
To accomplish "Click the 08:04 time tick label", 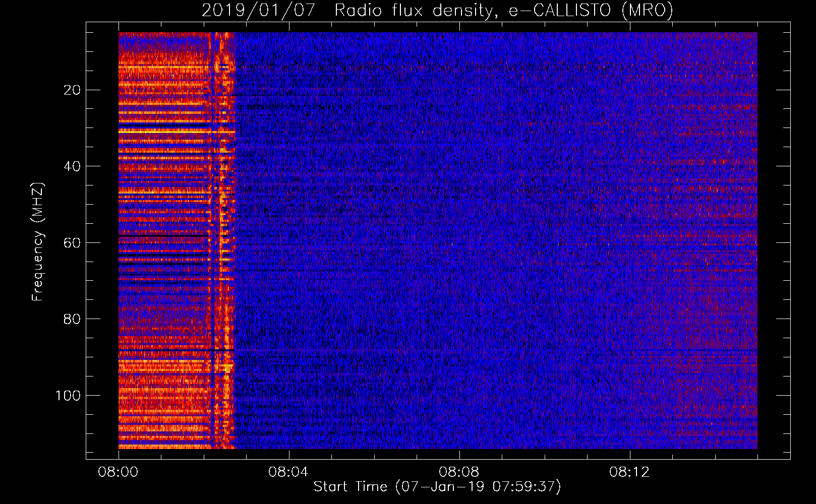I will [288, 472].
